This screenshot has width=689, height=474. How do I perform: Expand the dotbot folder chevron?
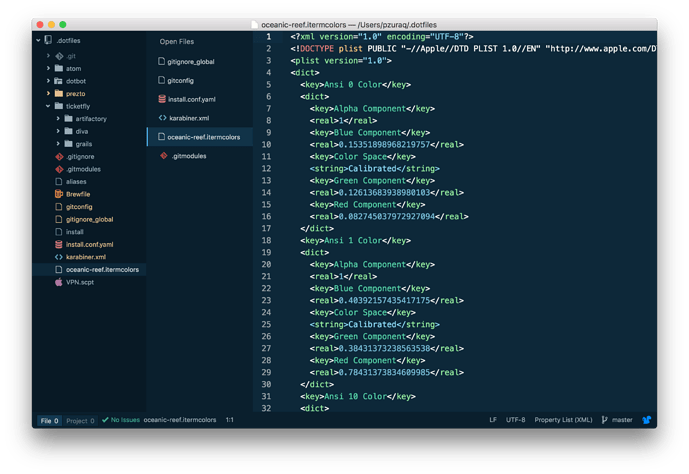click(48, 81)
